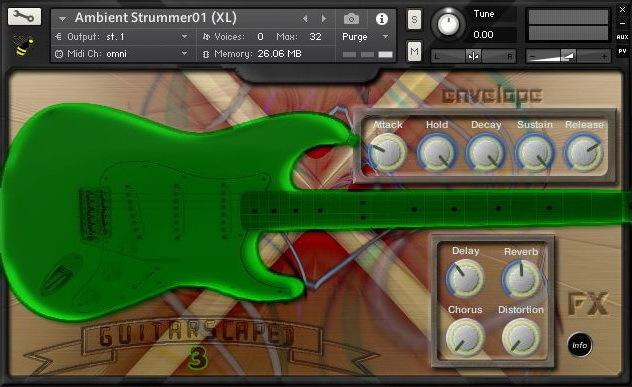Toggle the PV button
632x387 pixels.
(x=622, y=51)
